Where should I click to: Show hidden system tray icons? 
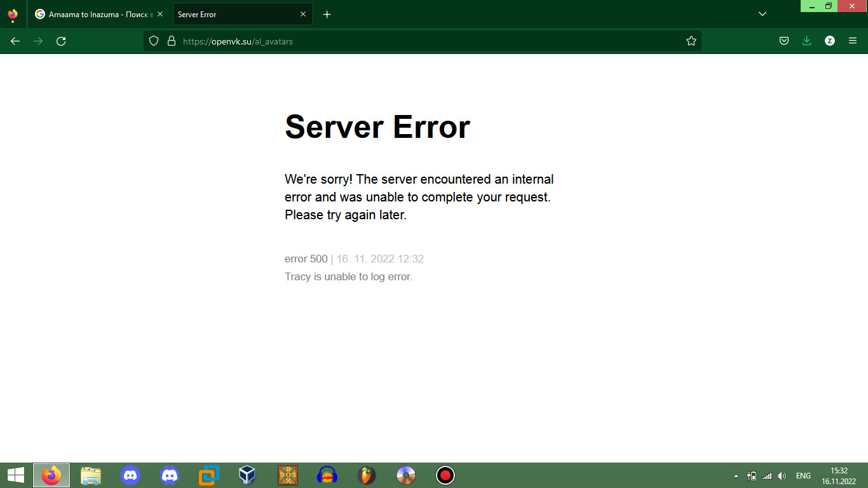click(736, 476)
